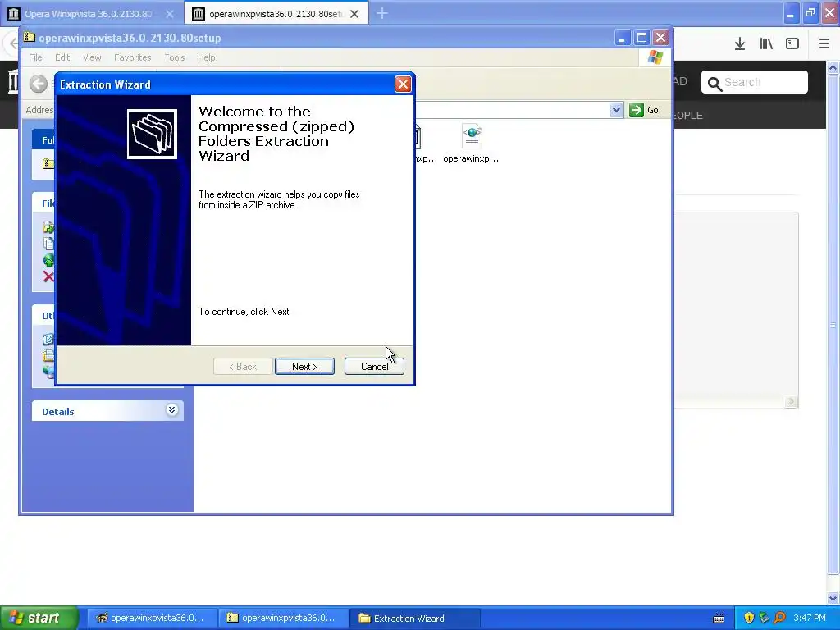Close the zipped folder explorer window

(660, 38)
